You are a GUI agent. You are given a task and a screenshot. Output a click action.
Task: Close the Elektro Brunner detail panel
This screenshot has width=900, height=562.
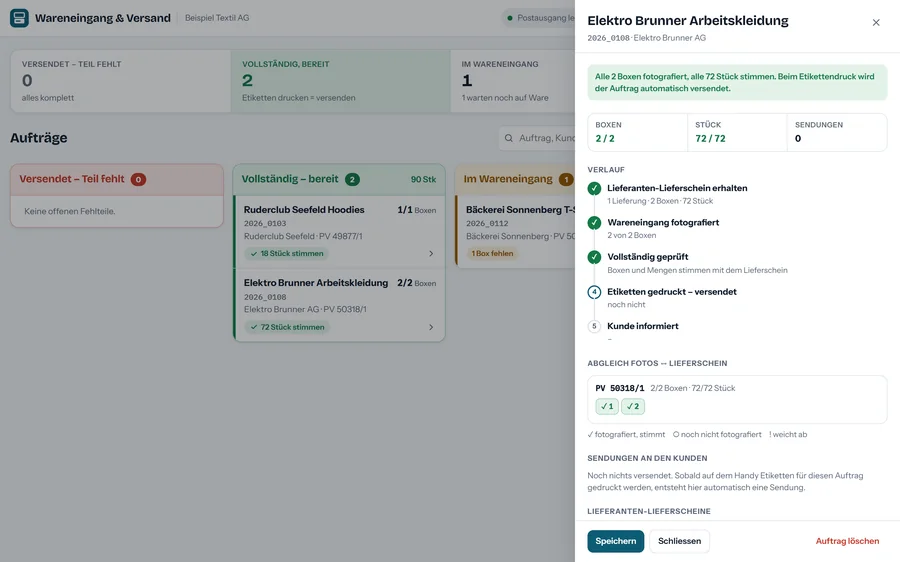point(876,22)
